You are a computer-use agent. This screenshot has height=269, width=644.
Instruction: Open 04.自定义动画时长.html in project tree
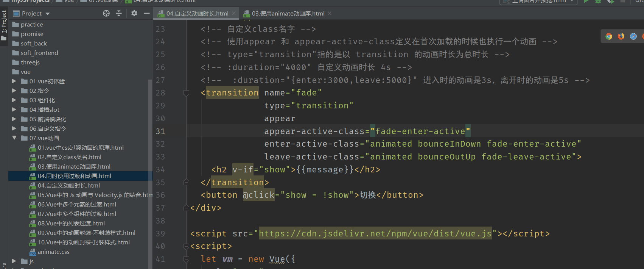[69, 185]
